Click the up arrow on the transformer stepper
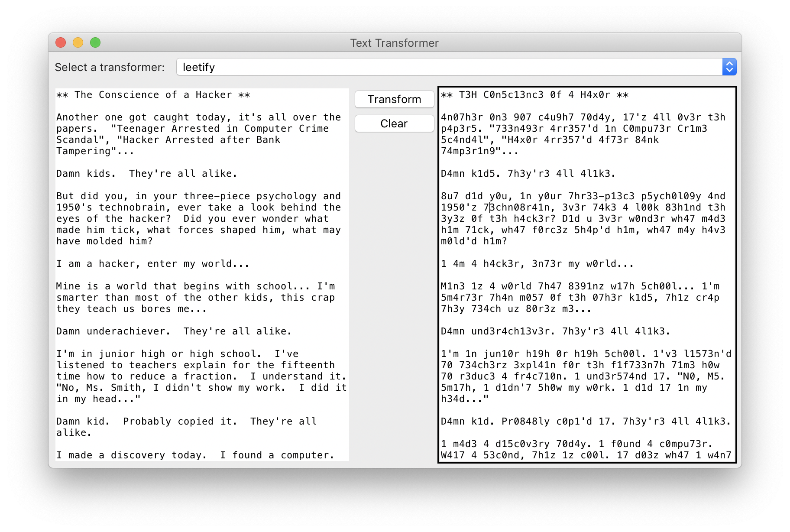This screenshot has height=532, width=790. 729,64
